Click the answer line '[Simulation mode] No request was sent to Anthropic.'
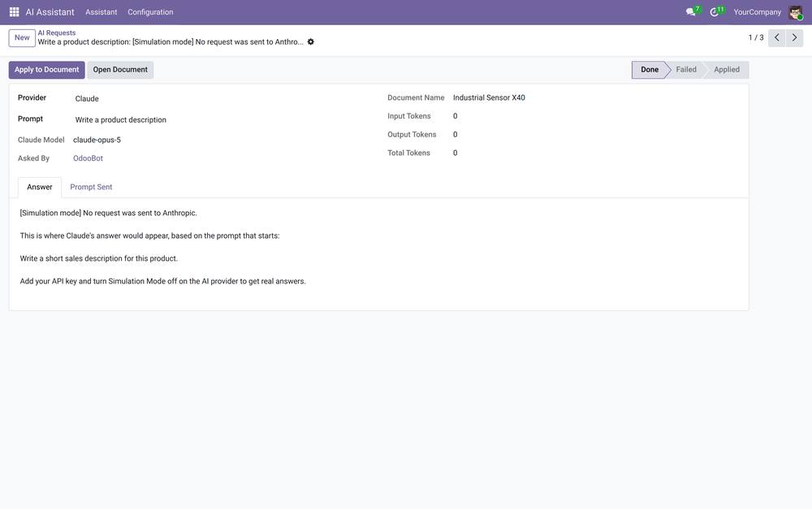This screenshot has width=812, height=509. tap(108, 213)
